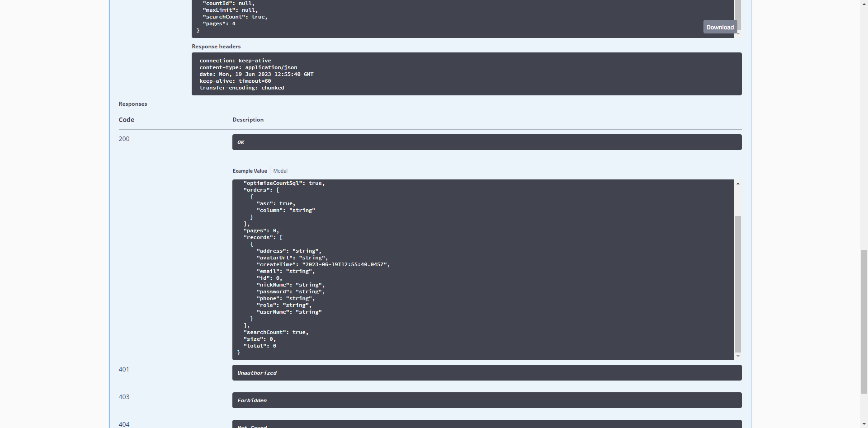Click the content-type header line
This screenshot has height=428, width=868.
tap(248, 67)
